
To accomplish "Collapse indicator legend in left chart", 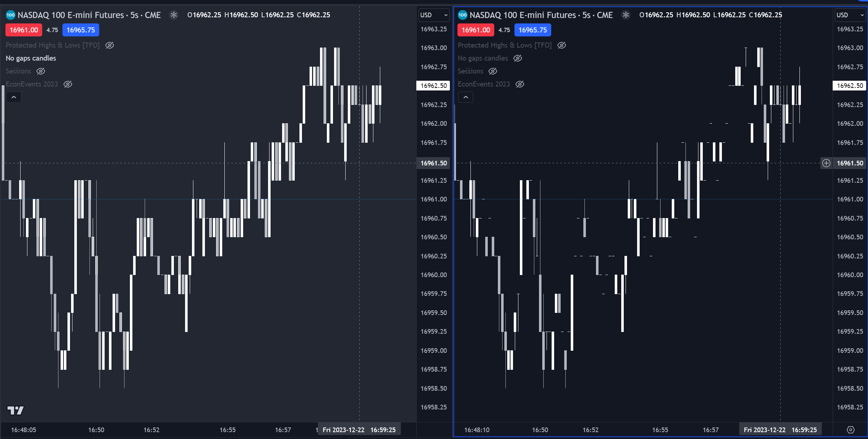I will tap(14, 97).
